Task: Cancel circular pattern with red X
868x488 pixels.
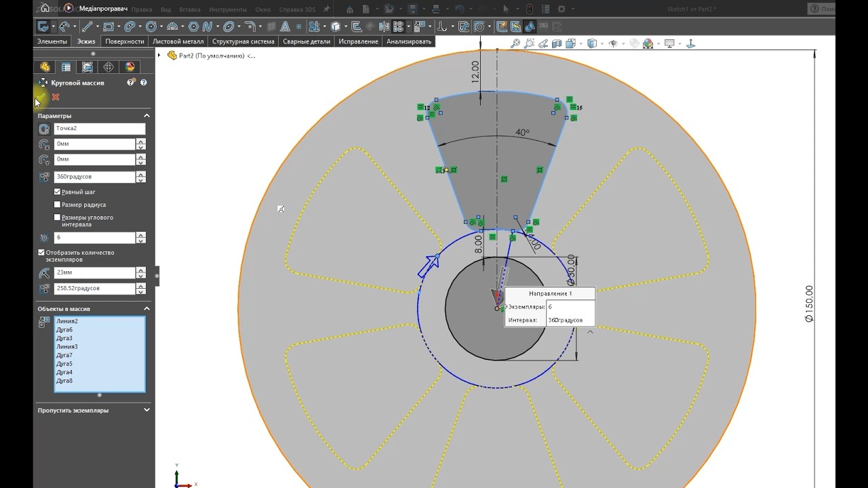Action: click(x=56, y=97)
